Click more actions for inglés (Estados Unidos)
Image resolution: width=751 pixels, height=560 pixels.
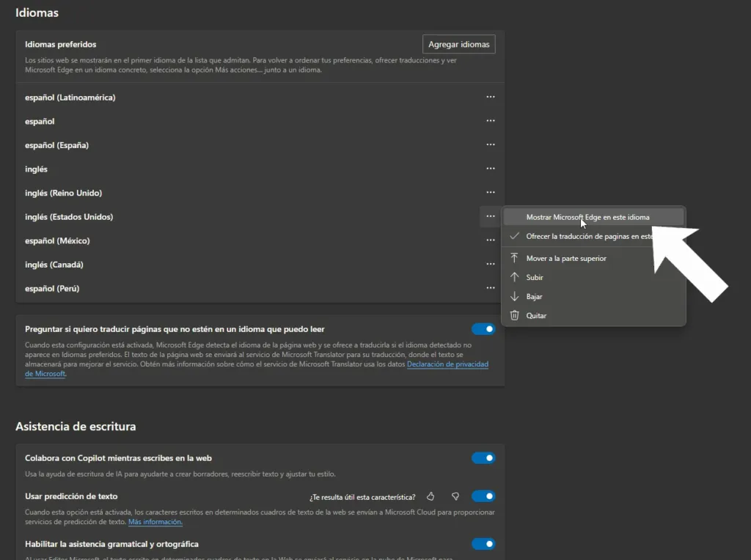(491, 217)
